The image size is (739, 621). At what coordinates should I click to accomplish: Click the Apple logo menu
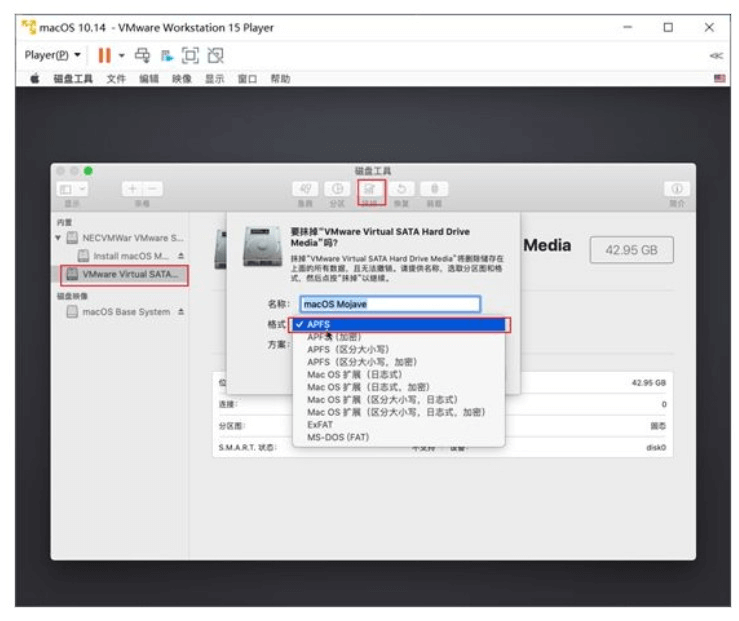34,79
